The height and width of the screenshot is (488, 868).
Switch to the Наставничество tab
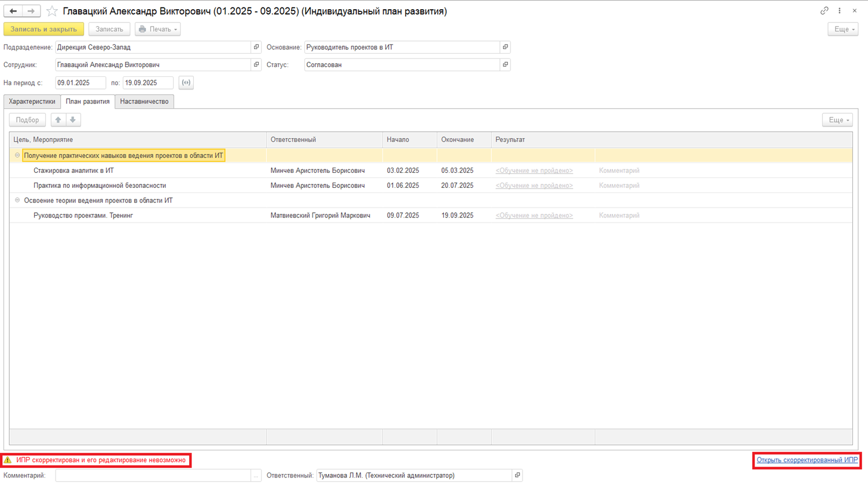[x=144, y=102]
